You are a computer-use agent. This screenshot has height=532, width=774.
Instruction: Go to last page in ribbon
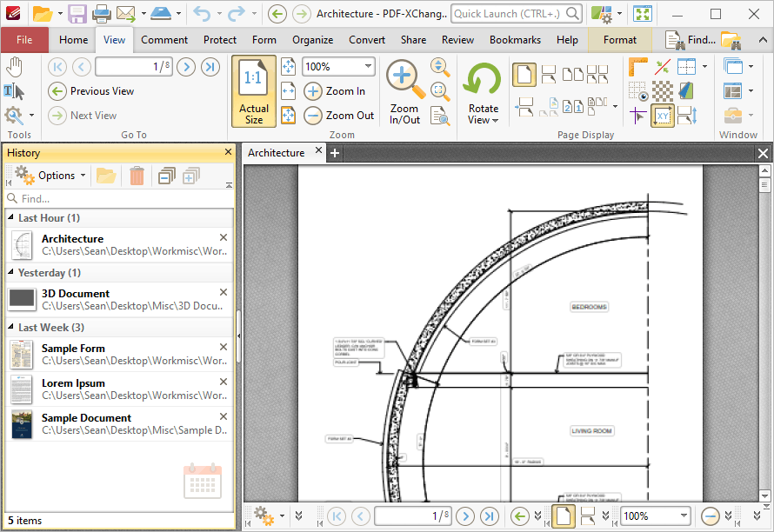[210, 67]
